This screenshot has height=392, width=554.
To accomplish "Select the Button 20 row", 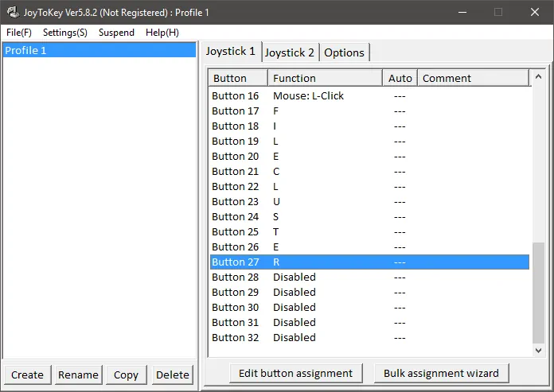I will tap(369, 157).
